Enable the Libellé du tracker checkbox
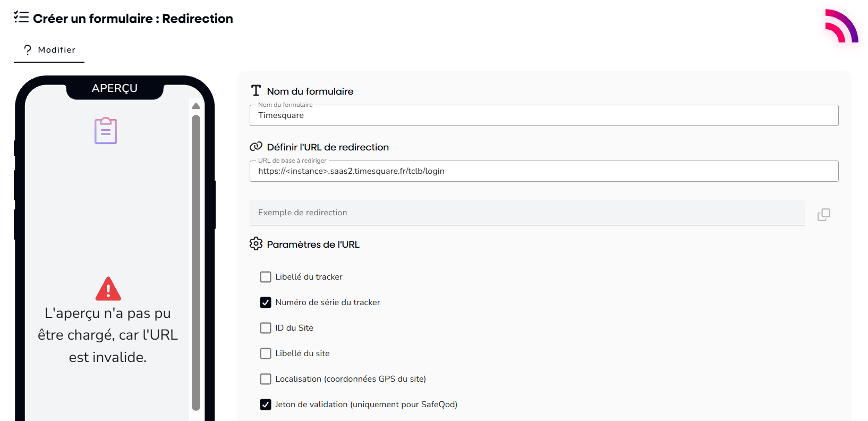Image resolution: width=868 pixels, height=421 pixels. [266, 277]
